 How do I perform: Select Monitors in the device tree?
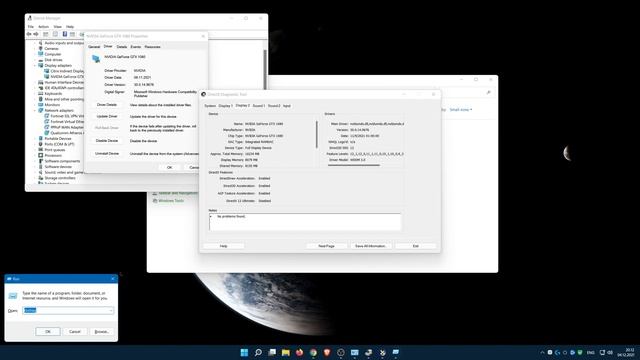(52, 105)
